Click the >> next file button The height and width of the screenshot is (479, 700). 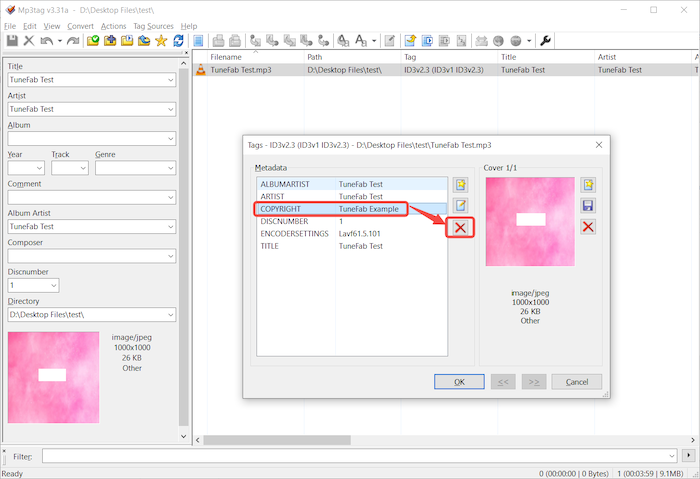534,382
